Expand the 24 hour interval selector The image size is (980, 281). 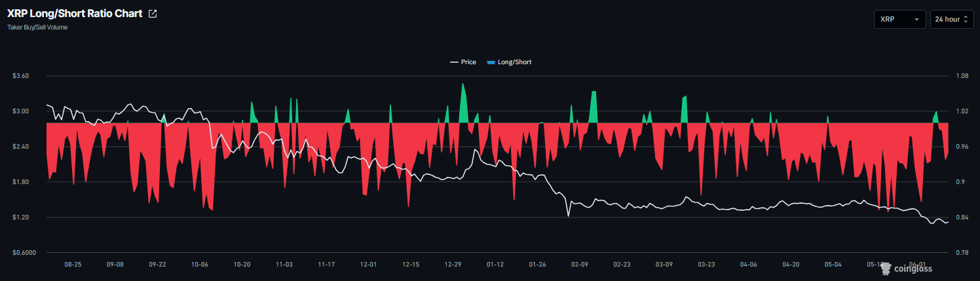[x=951, y=20]
